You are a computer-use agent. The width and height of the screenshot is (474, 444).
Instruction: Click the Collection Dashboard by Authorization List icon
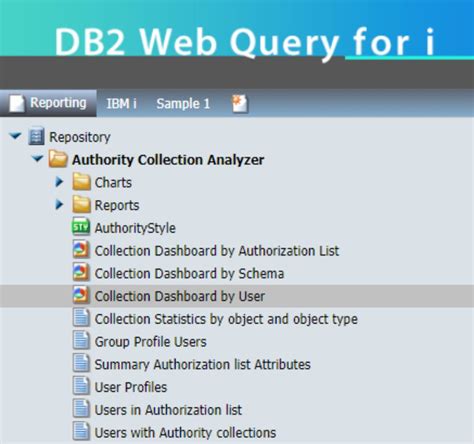(x=81, y=250)
